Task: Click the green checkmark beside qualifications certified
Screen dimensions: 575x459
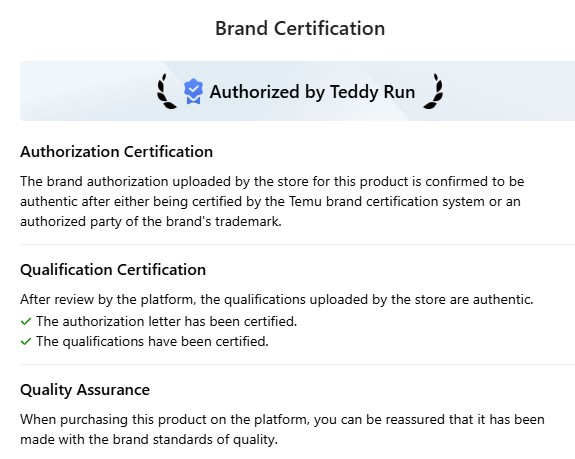Action: tap(26, 342)
